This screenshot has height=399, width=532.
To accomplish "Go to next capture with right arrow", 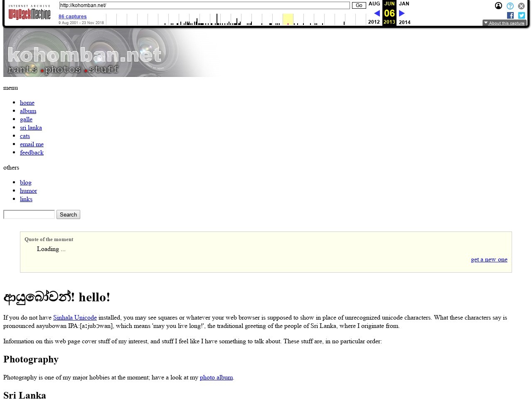I will [402, 13].
